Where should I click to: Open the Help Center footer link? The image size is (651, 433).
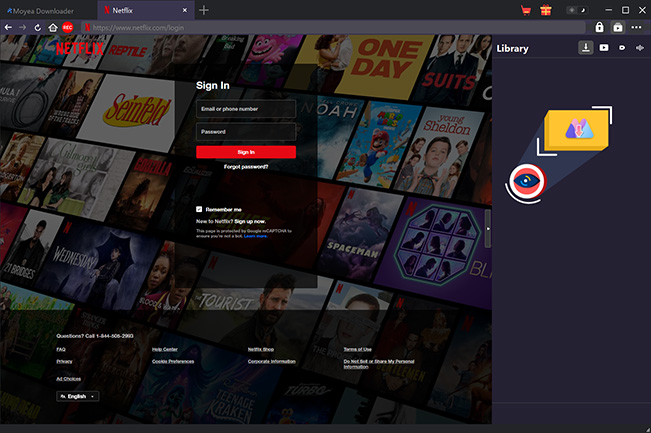pyautogui.click(x=165, y=349)
